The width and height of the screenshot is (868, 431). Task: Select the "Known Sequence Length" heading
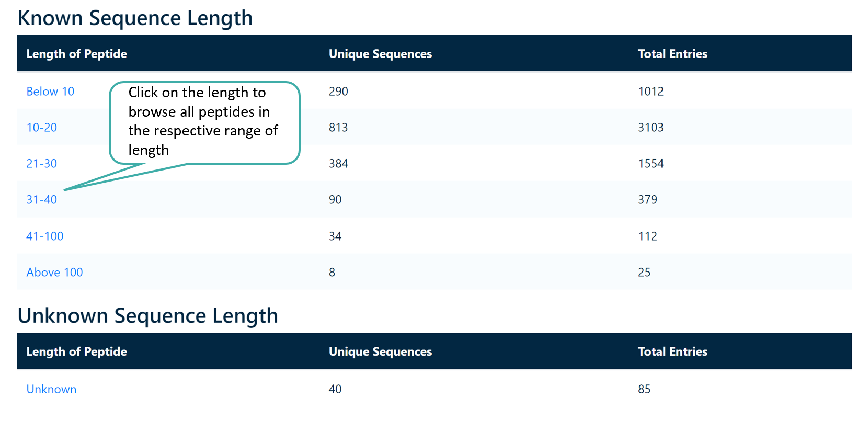click(135, 17)
